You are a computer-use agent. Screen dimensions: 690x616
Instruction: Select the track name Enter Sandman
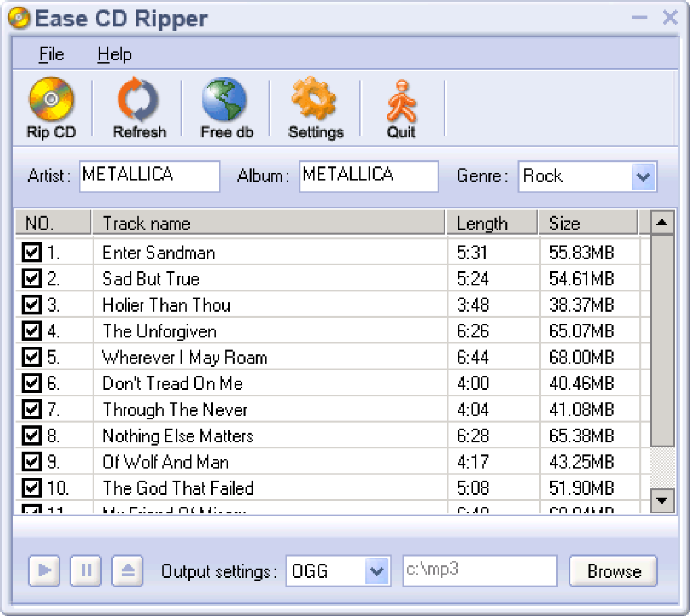point(159,253)
